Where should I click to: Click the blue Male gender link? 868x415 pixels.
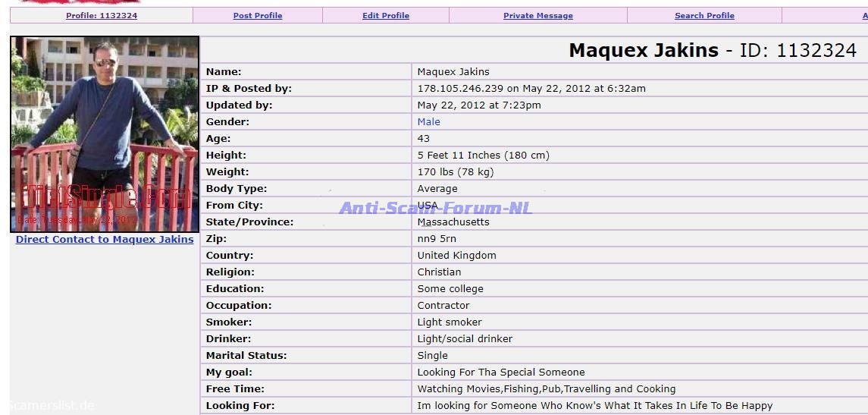[428, 122]
